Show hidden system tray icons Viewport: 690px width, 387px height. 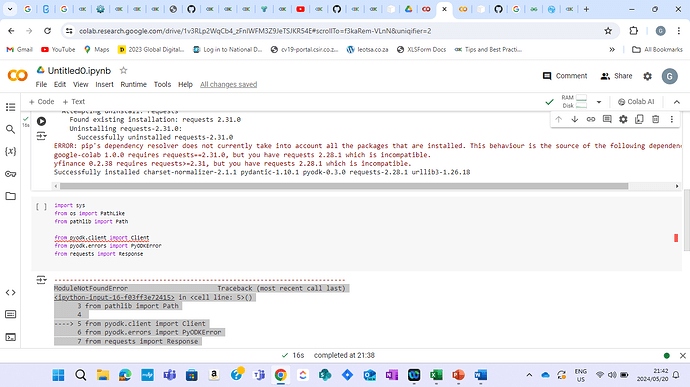(x=529, y=375)
